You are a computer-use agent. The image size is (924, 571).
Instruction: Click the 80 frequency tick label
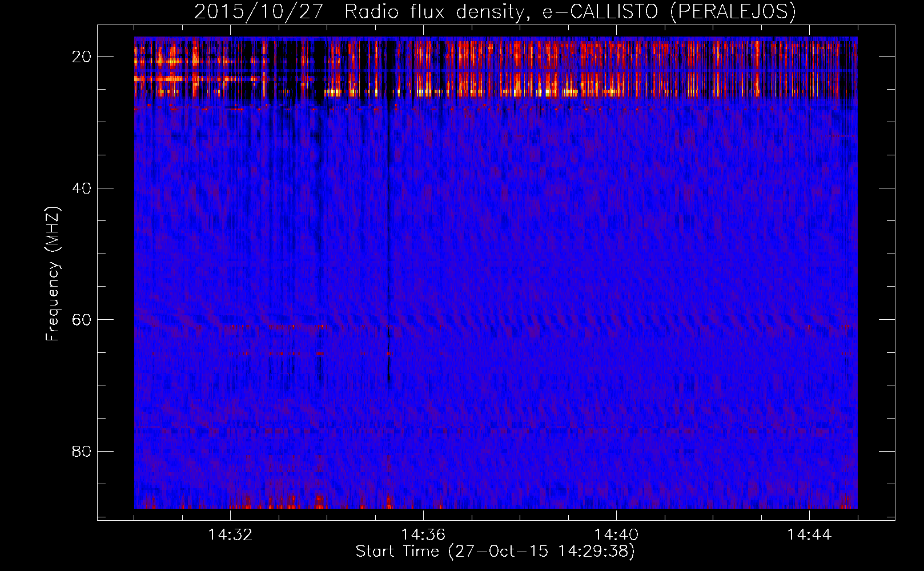82,451
